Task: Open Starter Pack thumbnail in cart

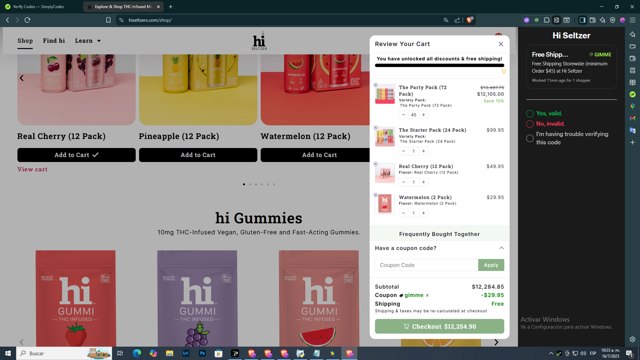Action: pos(385,137)
